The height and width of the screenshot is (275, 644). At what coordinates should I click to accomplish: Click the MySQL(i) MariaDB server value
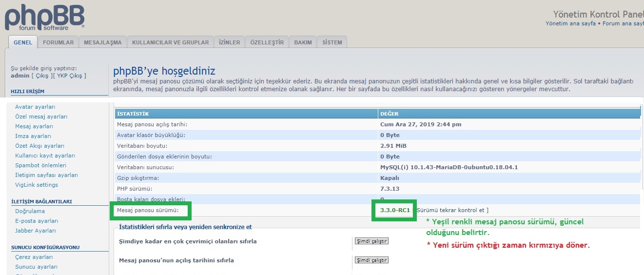[449, 167]
